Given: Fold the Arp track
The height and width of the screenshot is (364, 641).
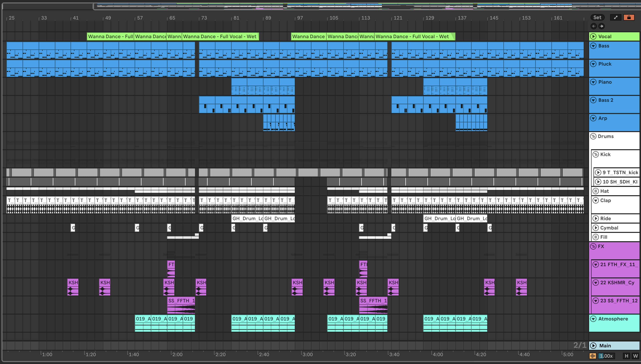Looking at the screenshot, I should [x=593, y=118].
